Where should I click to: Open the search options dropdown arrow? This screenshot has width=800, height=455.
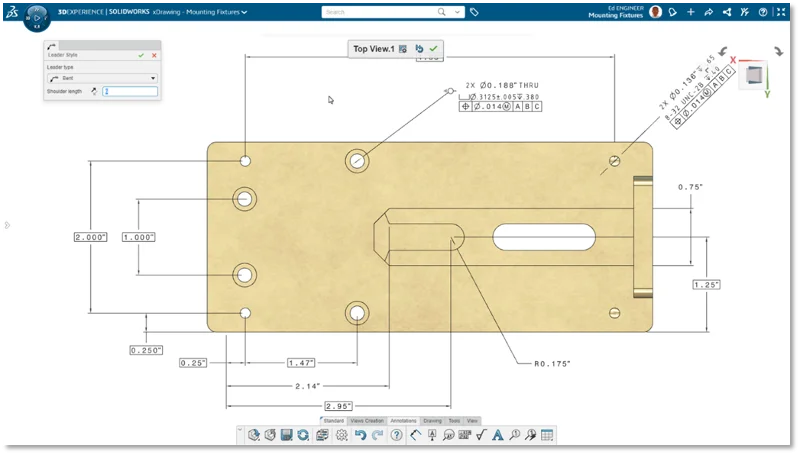457,12
